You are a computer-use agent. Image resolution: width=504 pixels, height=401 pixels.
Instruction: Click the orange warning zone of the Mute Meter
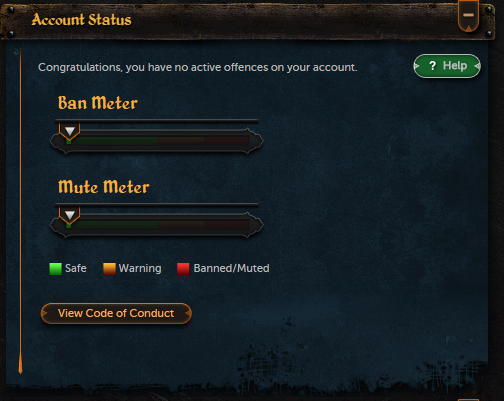coord(182,225)
